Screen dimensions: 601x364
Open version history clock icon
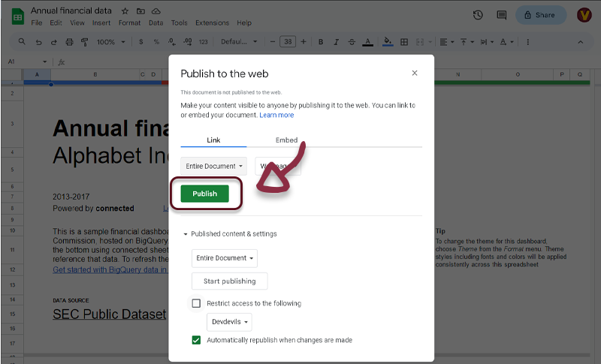click(x=478, y=15)
